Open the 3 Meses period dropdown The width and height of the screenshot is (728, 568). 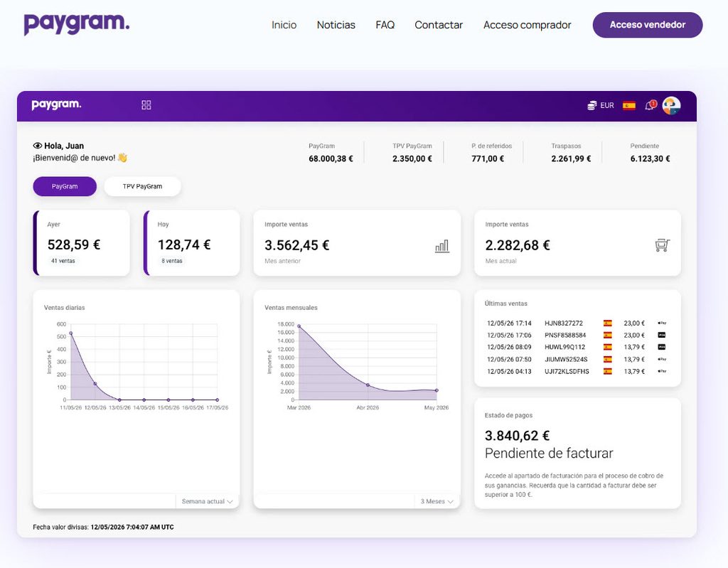click(x=437, y=502)
